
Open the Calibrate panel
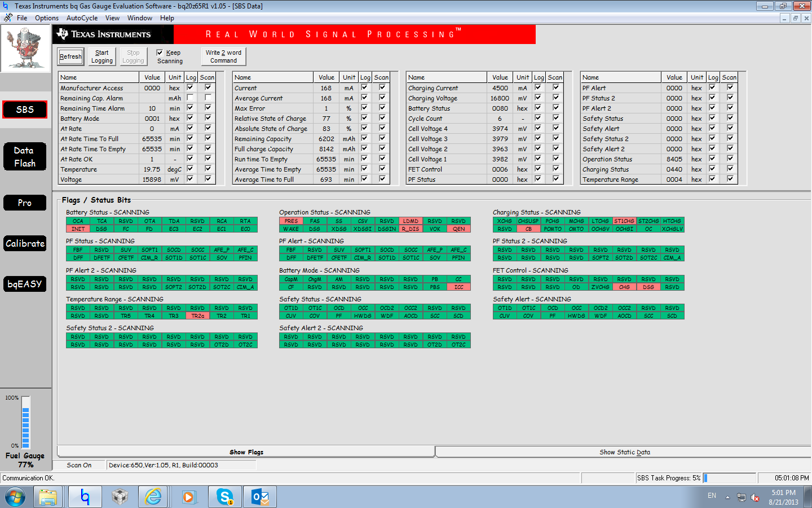click(x=24, y=243)
